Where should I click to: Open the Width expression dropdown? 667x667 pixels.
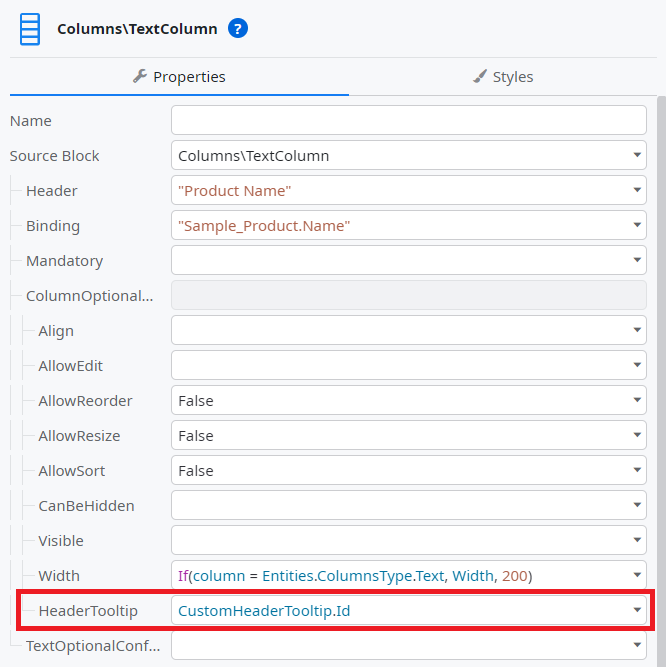(x=409, y=575)
